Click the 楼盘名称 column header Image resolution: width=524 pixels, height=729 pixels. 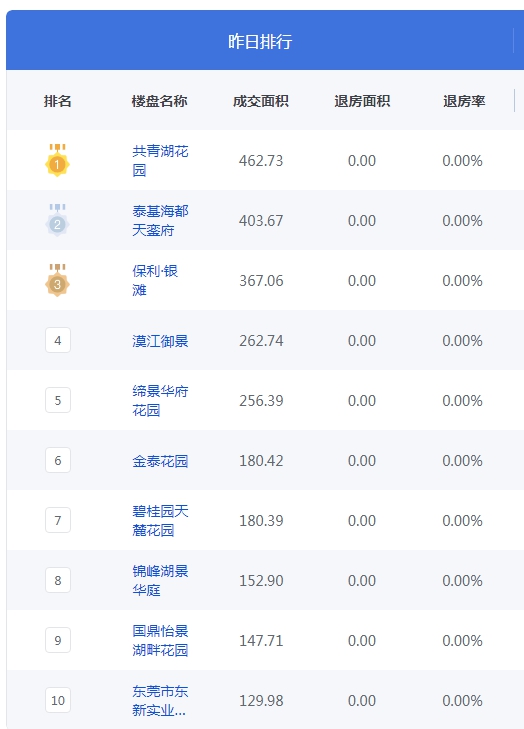tap(159, 101)
